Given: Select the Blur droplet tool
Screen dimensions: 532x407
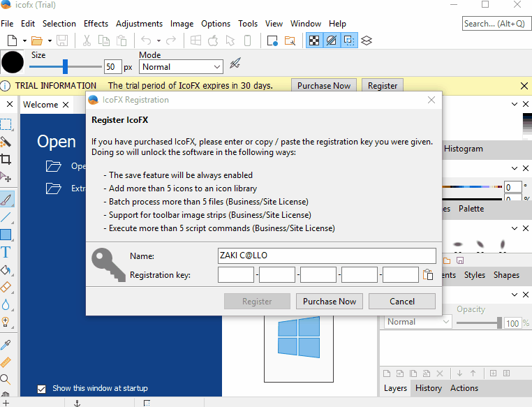Looking at the screenshot, I should point(6,304).
